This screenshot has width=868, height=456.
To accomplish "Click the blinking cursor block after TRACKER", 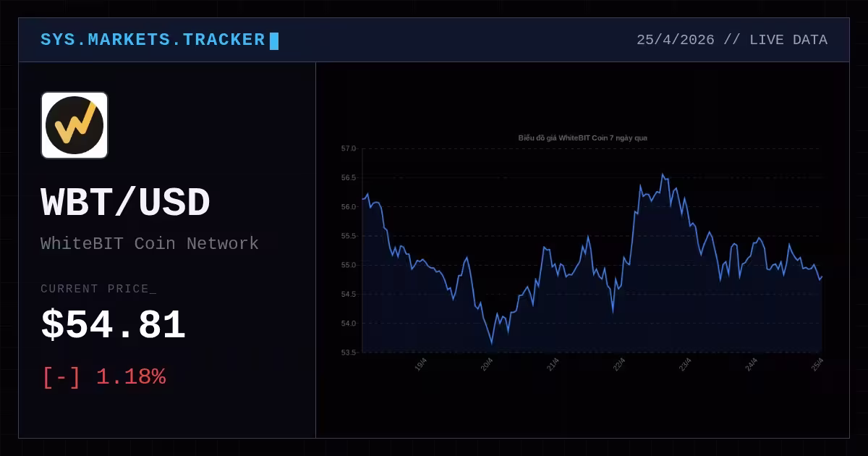I will point(274,41).
